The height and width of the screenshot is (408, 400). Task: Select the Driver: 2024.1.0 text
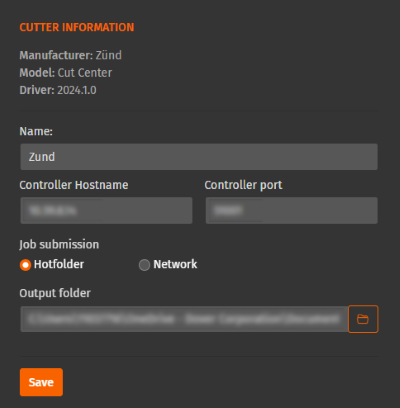[58, 90]
